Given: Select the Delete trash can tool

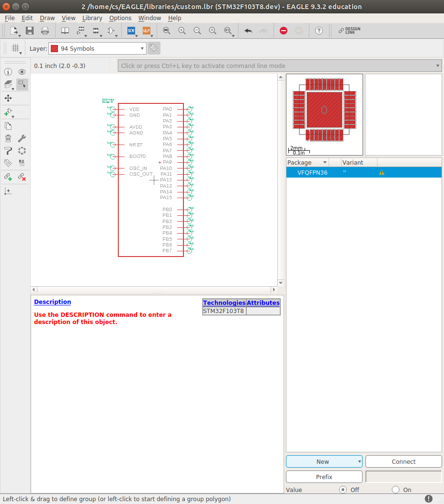Looking at the screenshot, I should pyautogui.click(x=8, y=138).
